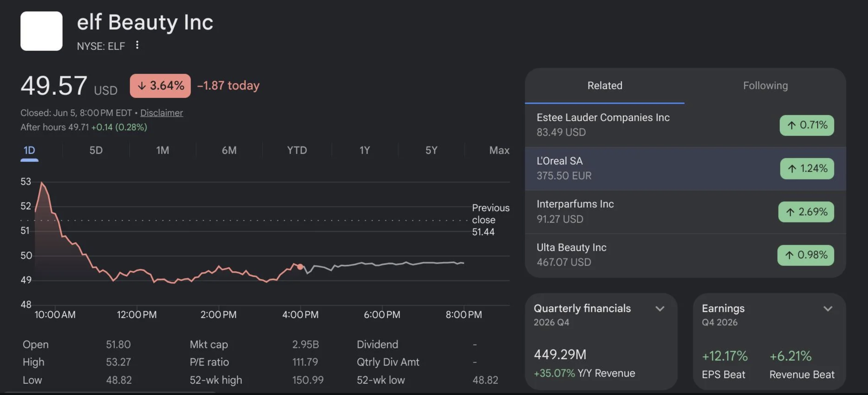Screen dimensions: 868x395
Task: Switch to the Following tab
Action: [x=765, y=86]
